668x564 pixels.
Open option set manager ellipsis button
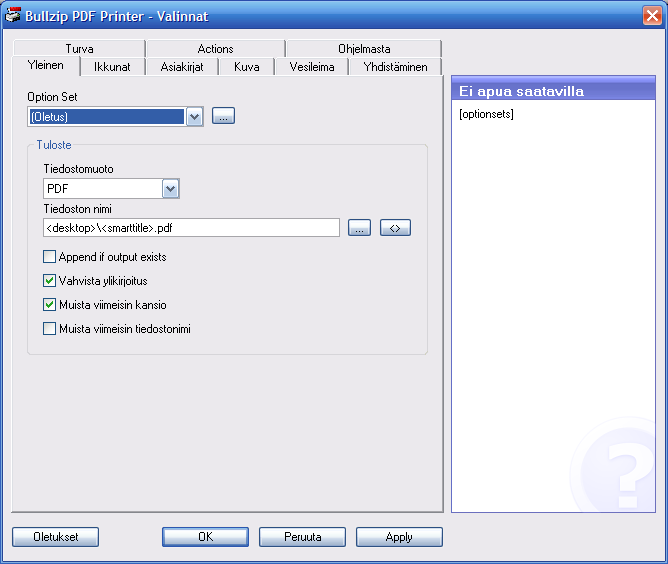tap(223, 116)
